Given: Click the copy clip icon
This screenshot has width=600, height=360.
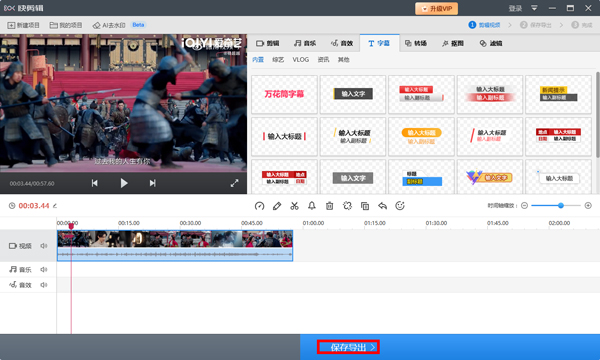Looking at the screenshot, I should click(365, 206).
